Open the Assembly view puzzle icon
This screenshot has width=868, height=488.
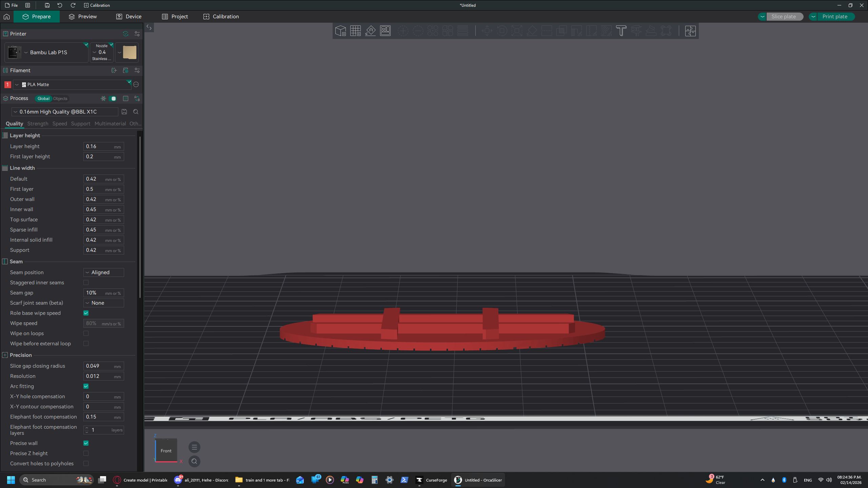click(690, 31)
